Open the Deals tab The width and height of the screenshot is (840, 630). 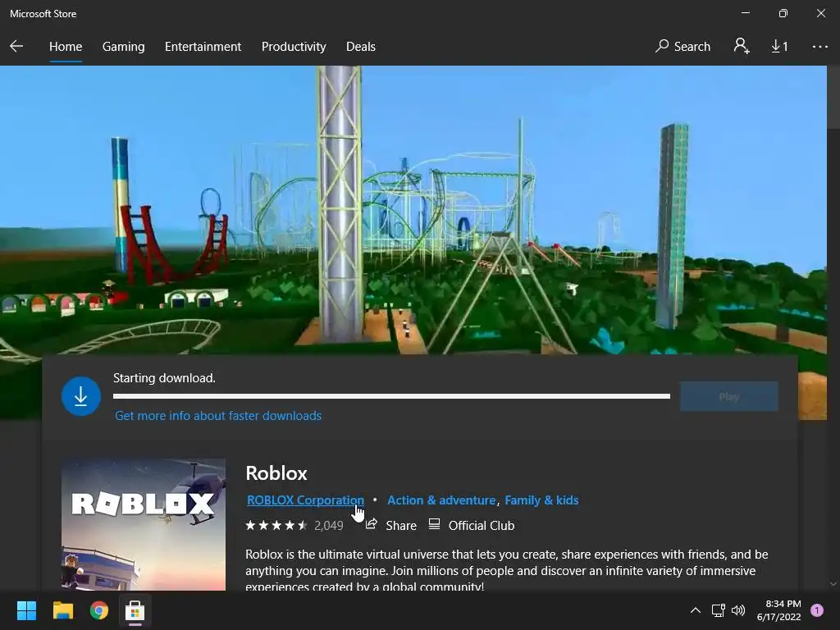361,47
